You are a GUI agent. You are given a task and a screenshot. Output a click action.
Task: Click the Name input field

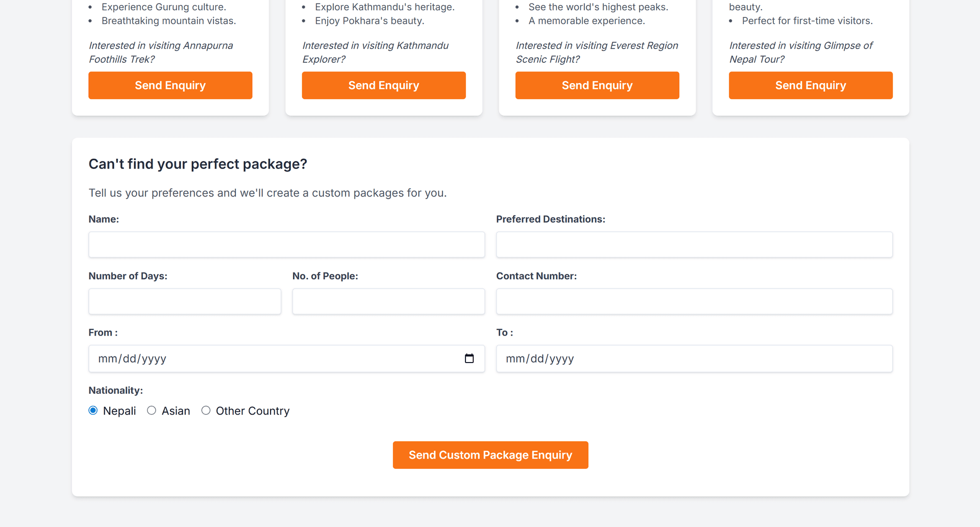click(x=286, y=245)
